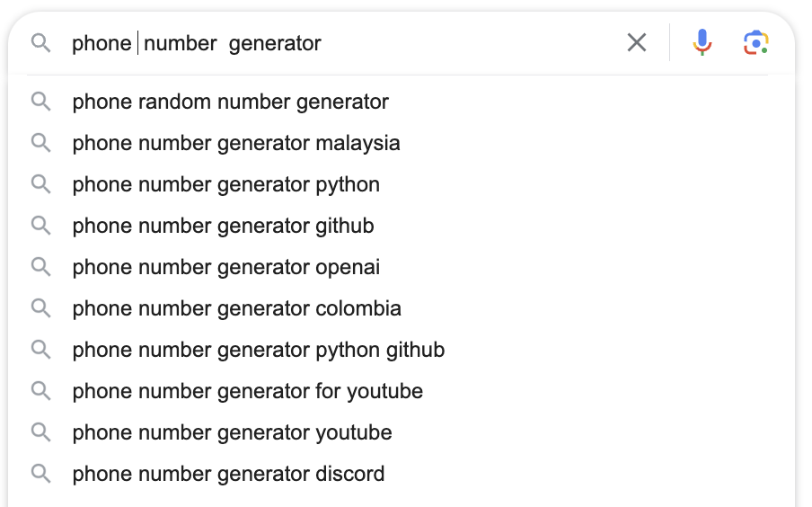Click magnifier icon beside 'openai' suggestion
The width and height of the screenshot is (812, 507).
pyautogui.click(x=40, y=267)
